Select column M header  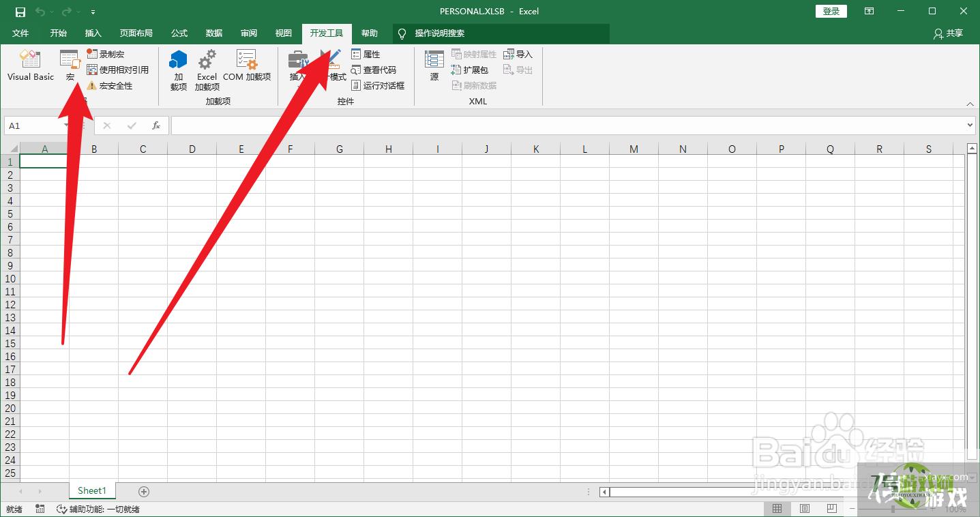click(634, 149)
